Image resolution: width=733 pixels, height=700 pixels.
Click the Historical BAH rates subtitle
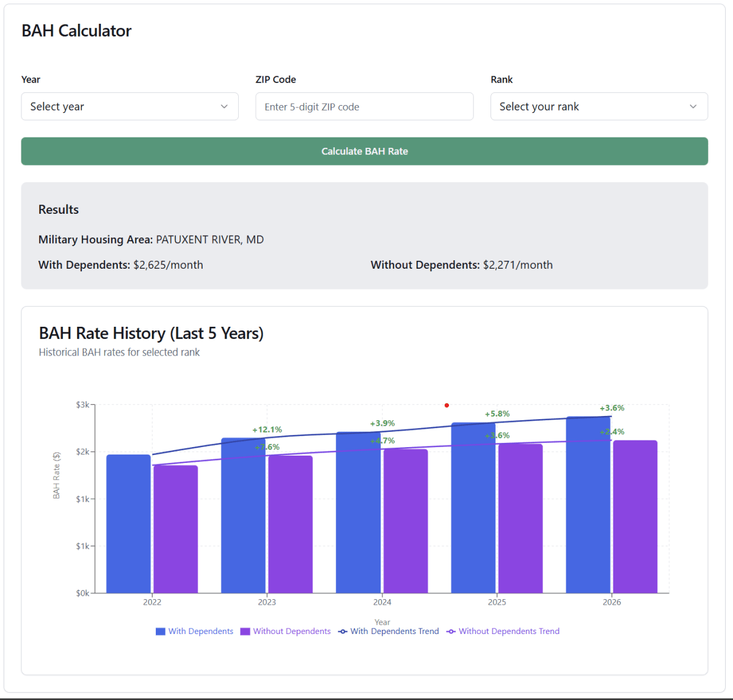pos(119,352)
